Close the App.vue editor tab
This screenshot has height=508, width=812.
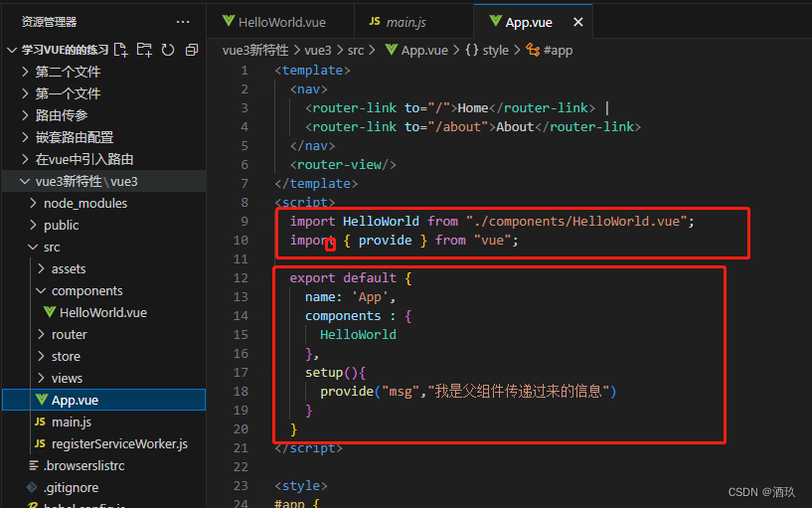(577, 22)
